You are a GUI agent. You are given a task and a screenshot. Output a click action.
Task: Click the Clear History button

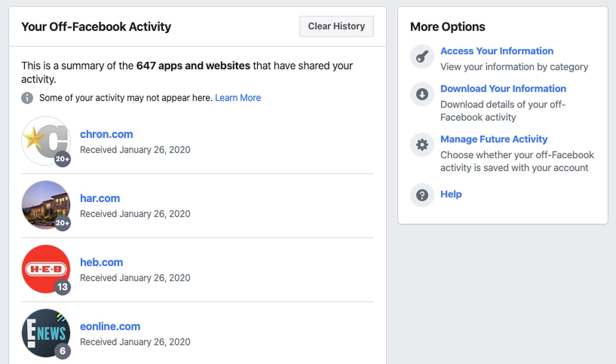click(x=336, y=26)
